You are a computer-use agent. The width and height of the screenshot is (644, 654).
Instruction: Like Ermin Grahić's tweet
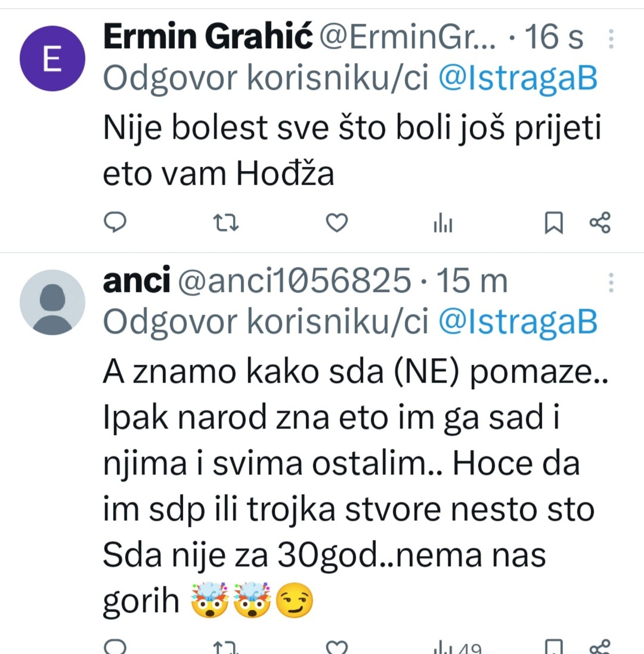coord(337,223)
